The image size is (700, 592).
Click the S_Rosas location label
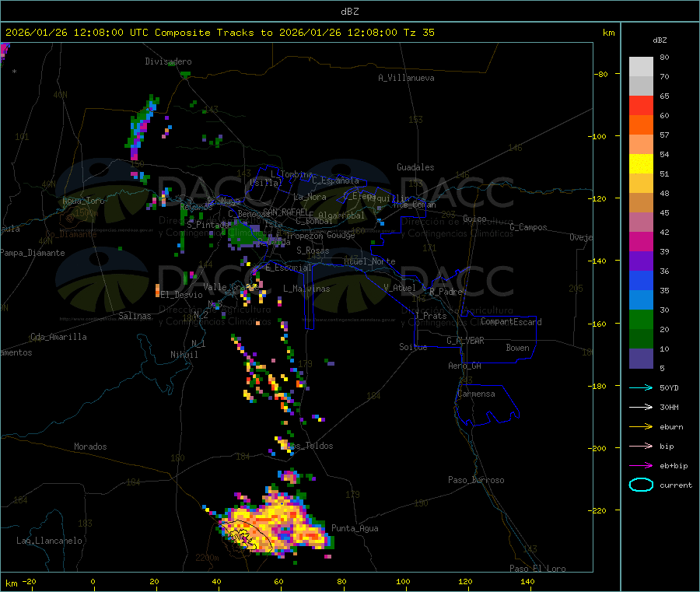coord(313,250)
